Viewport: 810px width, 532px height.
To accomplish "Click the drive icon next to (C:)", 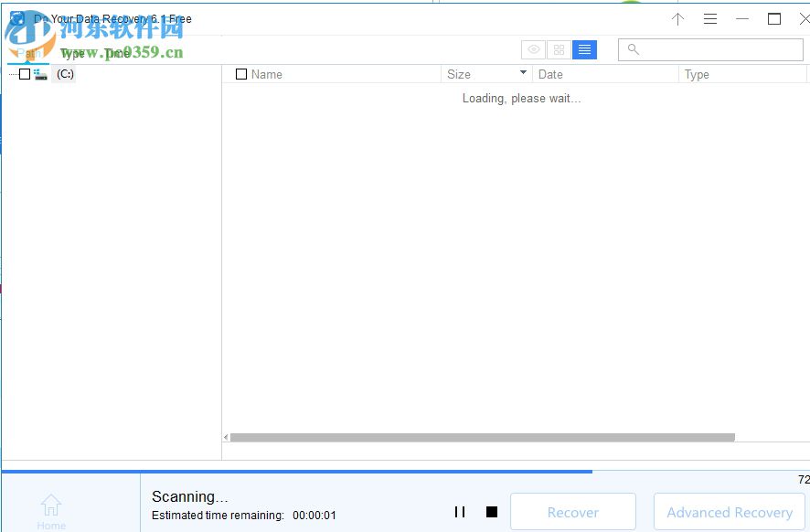I will point(40,74).
